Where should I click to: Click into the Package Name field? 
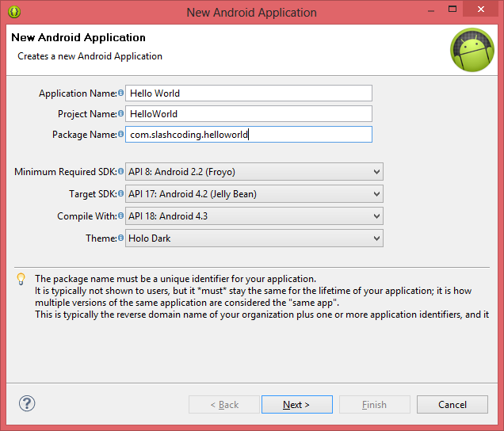(249, 135)
